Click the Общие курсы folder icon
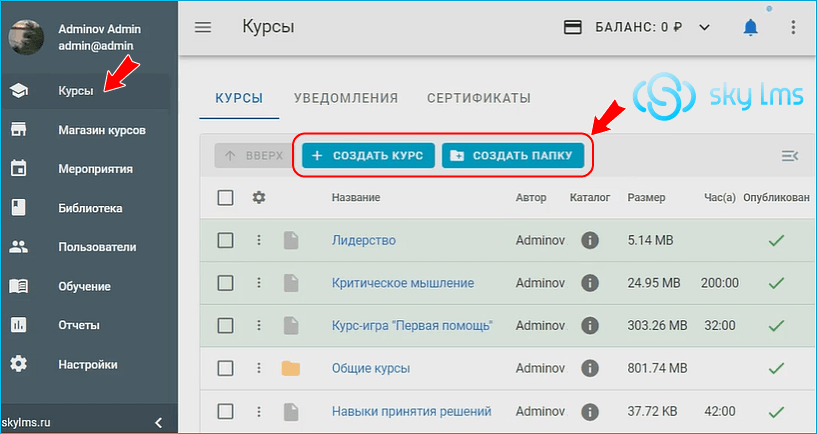The image size is (817, 434). (x=291, y=368)
